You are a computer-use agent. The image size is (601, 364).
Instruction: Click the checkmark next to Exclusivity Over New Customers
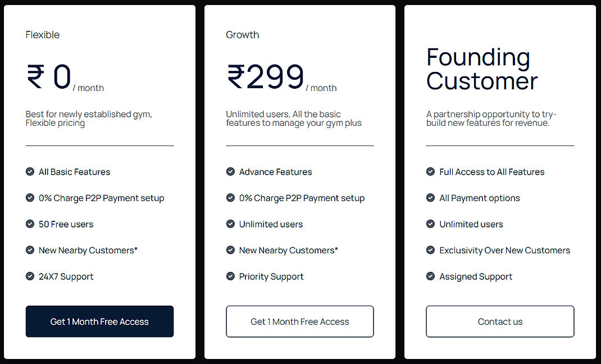(x=430, y=250)
